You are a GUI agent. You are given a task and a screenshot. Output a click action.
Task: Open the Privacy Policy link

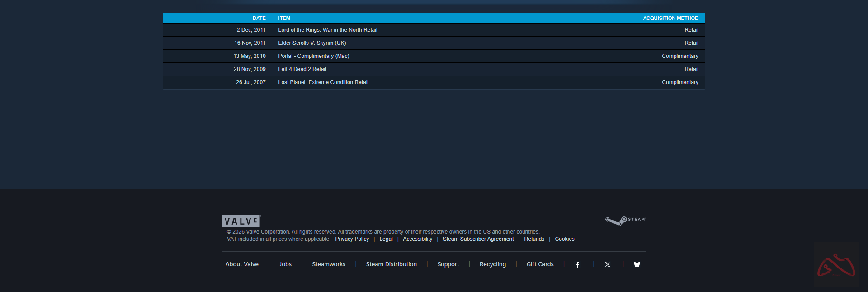[352, 239]
